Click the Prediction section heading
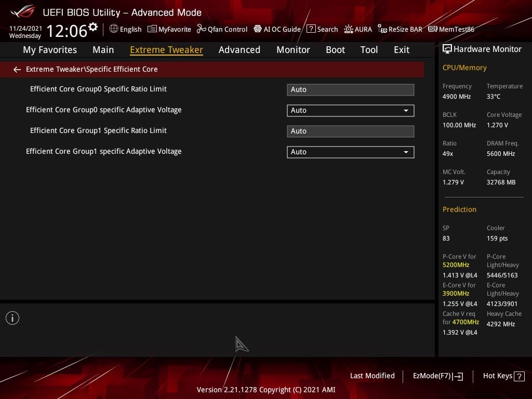The image size is (532, 399). (459, 209)
